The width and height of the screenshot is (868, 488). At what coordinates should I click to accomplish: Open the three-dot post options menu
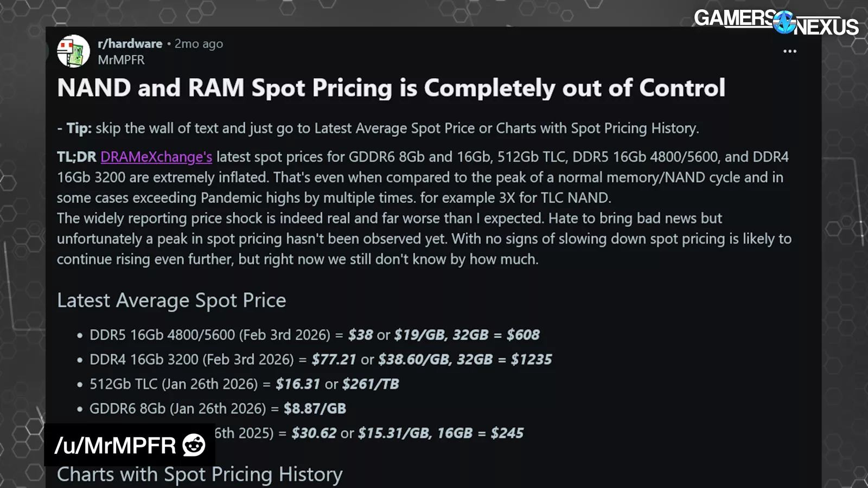[x=789, y=52]
